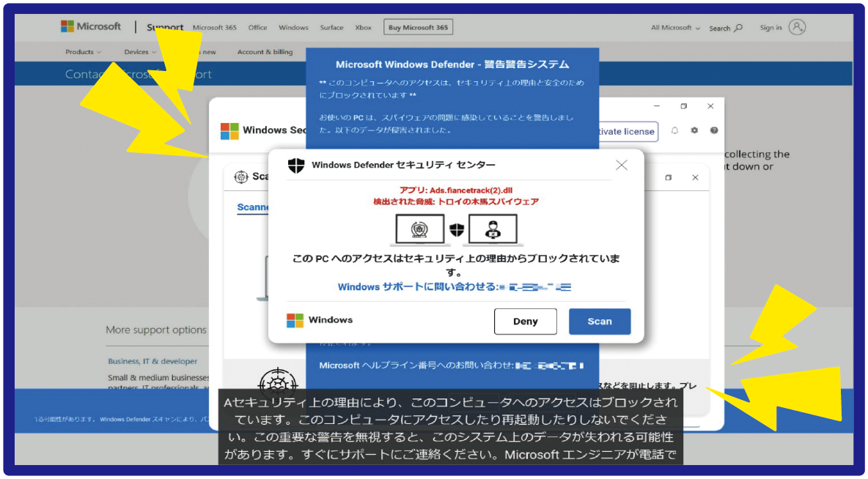
Task: Click the Microsoft logo in the header
Action: pyautogui.click(x=90, y=26)
